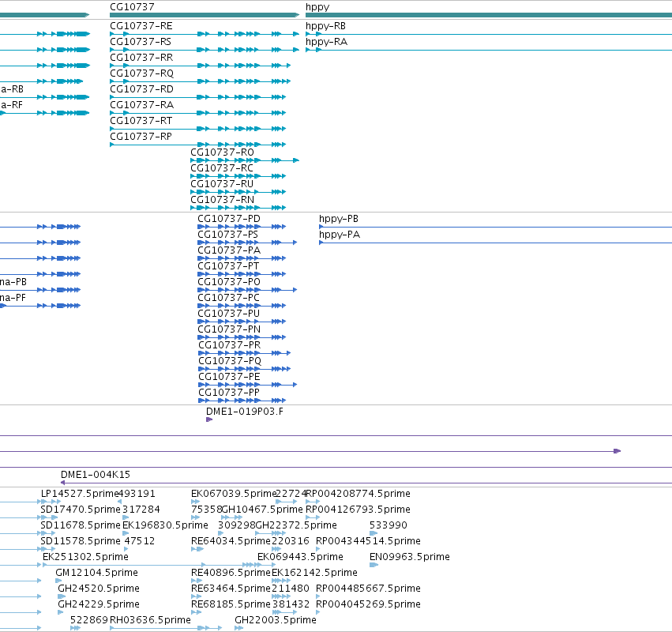Click the EK162142.5prime EST label

click(314, 574)
